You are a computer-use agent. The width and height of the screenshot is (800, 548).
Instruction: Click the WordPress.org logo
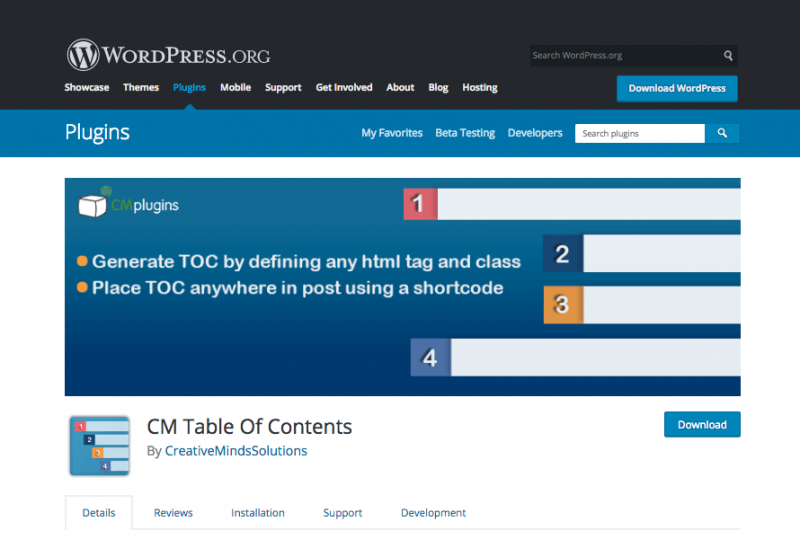(168, 55)
